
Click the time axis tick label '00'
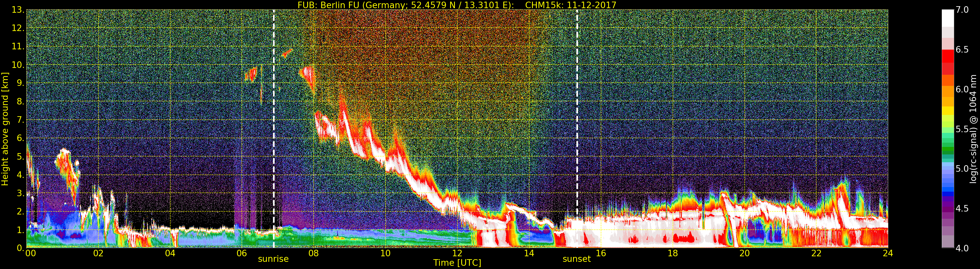point(30,253)
